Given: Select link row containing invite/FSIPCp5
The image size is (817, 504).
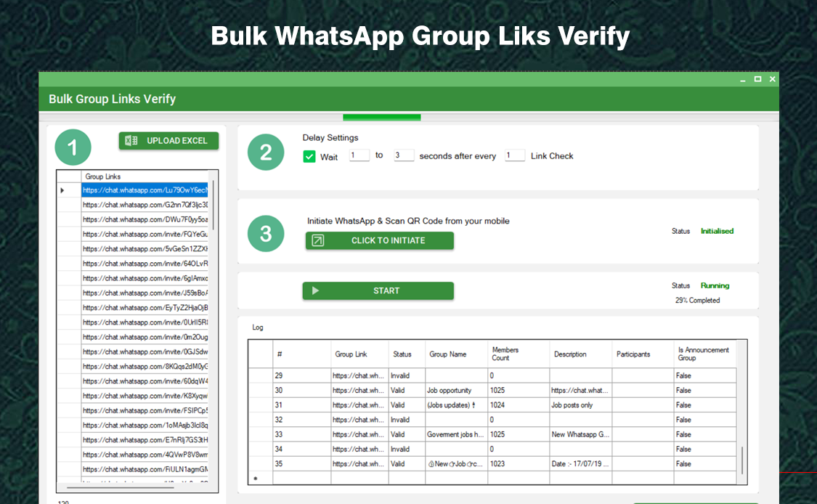Looking at the screenshot, I should coord(145,410).
